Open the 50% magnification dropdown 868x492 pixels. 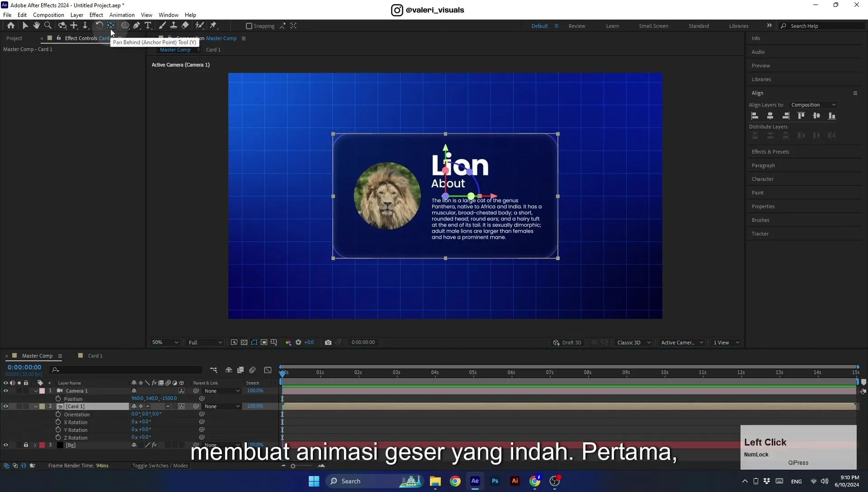click(165, 342)
